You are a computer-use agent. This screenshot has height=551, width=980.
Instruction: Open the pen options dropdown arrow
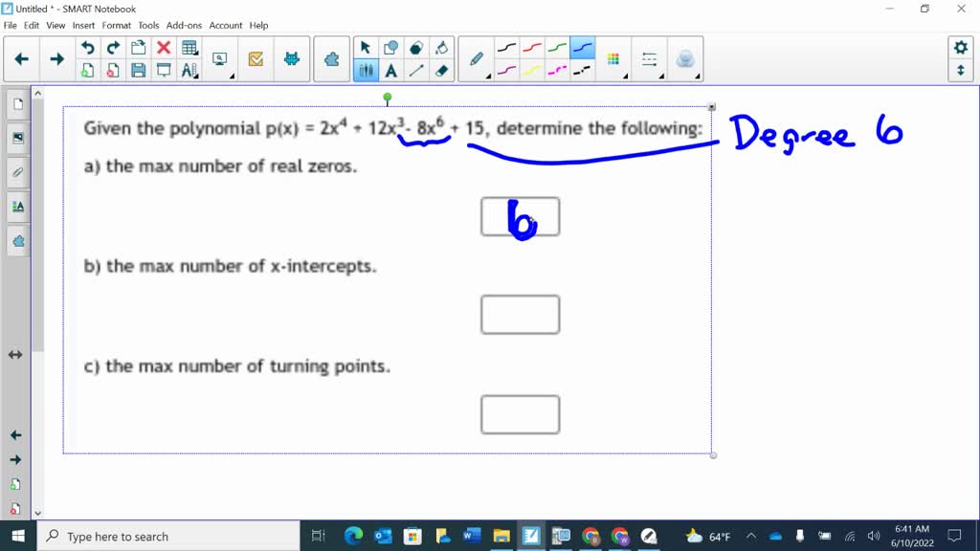488,77
